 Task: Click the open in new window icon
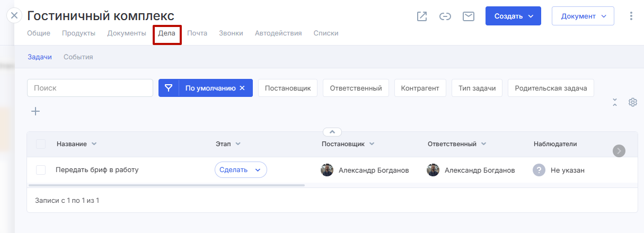point(422,16)
